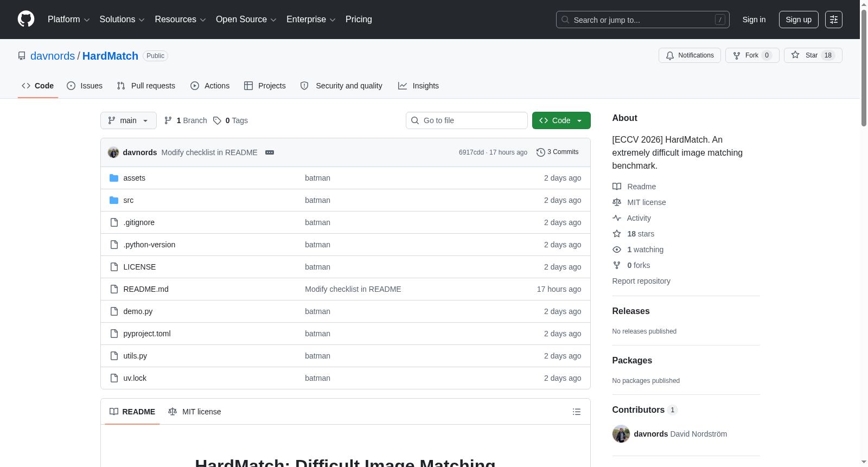Click the Sign up button

click(799, 20)
